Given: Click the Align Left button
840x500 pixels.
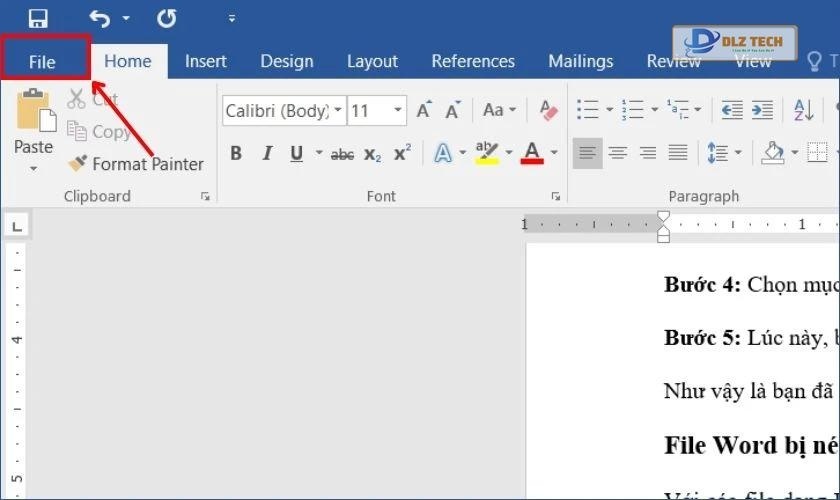Looking at the screenshot, I should pyautogui.click(x=587, y=154).
